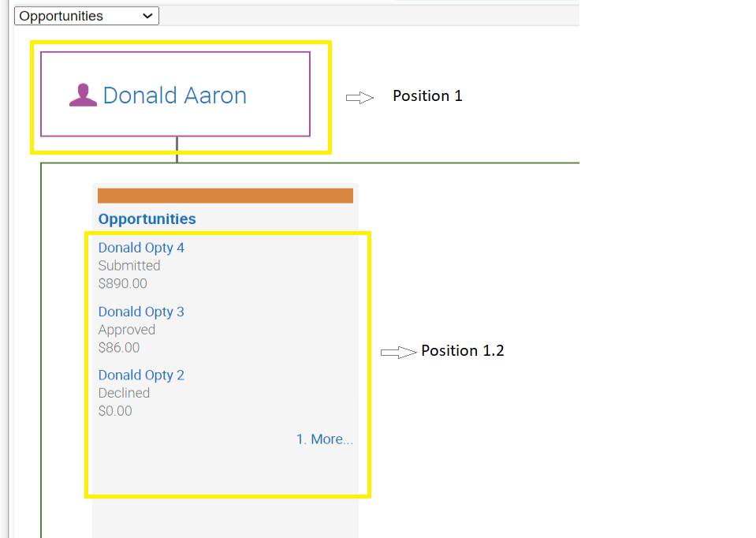756x538 pixels.
Task: Switch to the Opportunities card section
Action: tap(147, 219)
